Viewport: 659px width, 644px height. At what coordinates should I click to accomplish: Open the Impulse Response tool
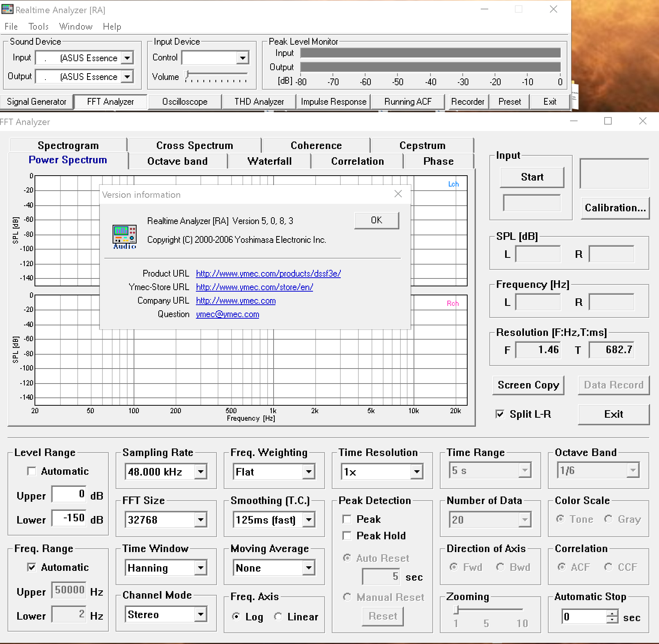coord(334,102)
